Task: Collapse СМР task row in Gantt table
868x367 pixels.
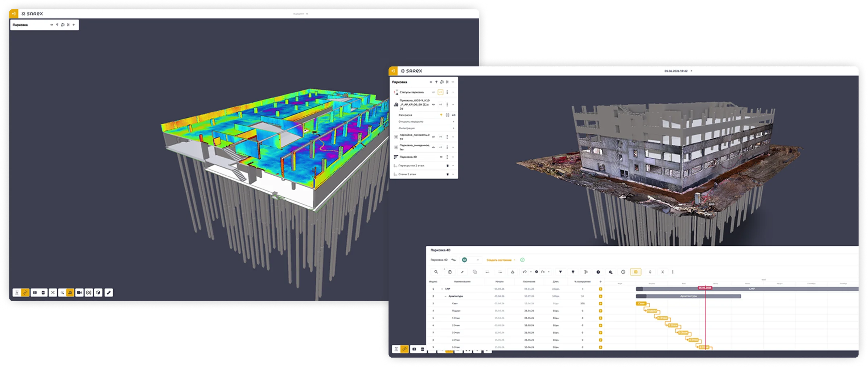Action: tap(442, 289)
